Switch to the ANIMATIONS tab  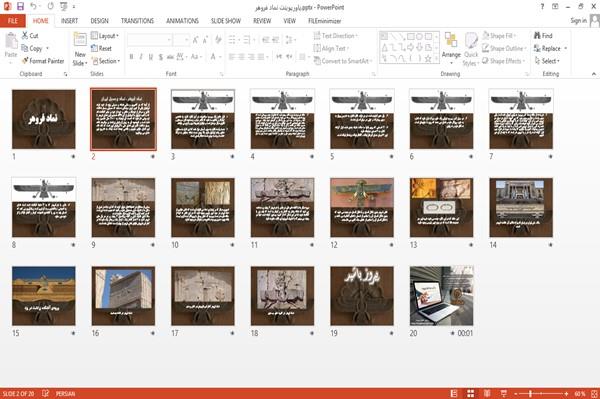click(182, 21)
